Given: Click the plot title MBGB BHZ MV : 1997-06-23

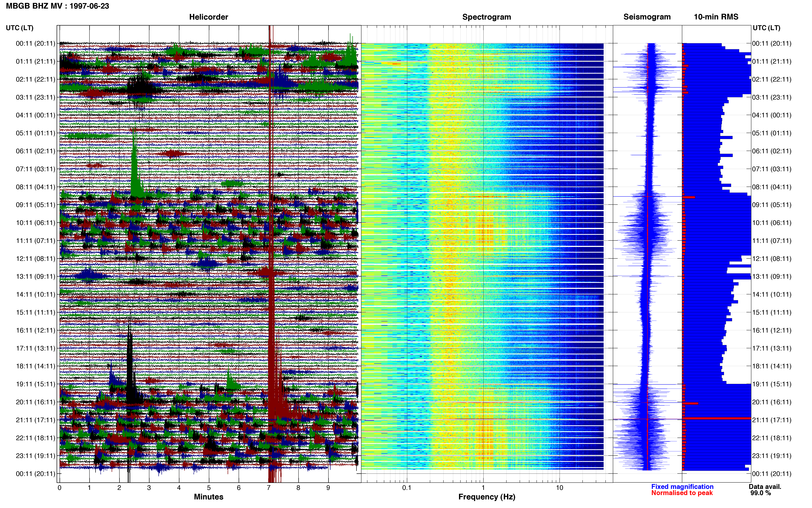Looking at the screenshot, I should click(x=57, y=6).
